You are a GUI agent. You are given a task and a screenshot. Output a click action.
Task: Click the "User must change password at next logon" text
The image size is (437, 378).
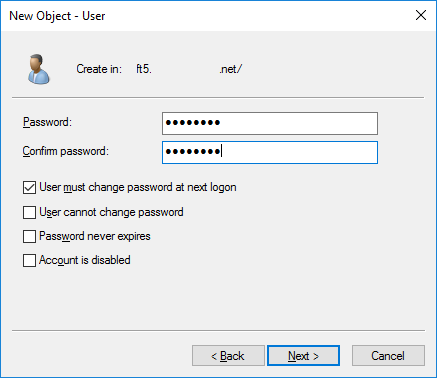pyautogui.click(x=138, y=187)
